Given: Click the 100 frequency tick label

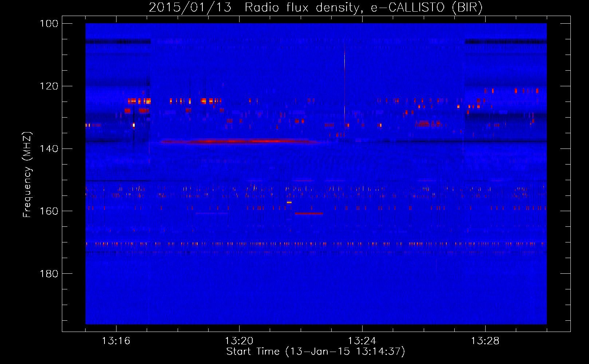Looking at the screenshot, I should pyautogui.click(x=49, y=24).
